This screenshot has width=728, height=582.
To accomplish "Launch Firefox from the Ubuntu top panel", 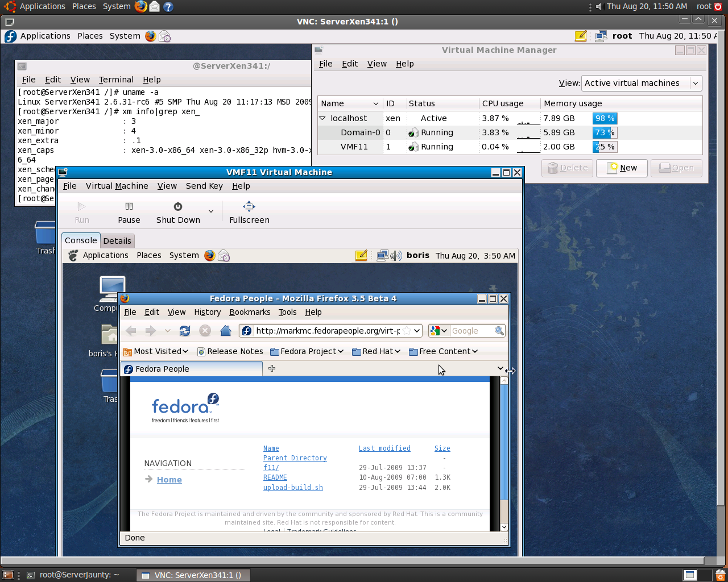I will (140, 6).
